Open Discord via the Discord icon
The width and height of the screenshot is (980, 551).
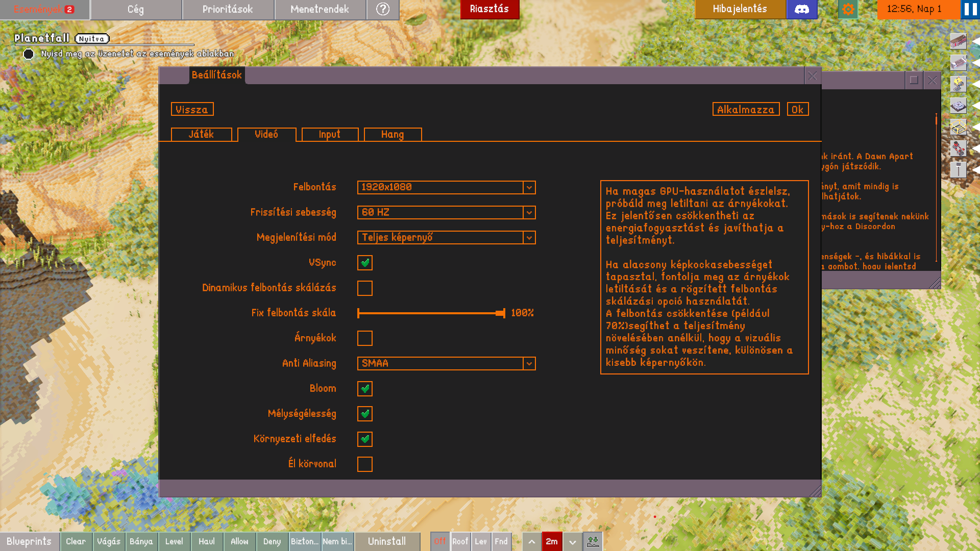(x=801, y=9)
